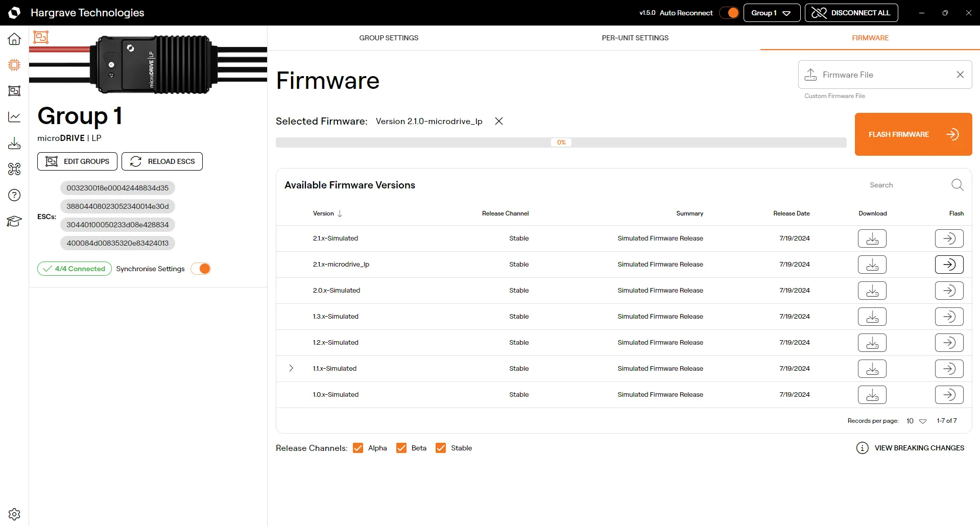Clear the selected firmware version
Image resolution: width=980 pixels, height=526 pixels.
point(499,121)
